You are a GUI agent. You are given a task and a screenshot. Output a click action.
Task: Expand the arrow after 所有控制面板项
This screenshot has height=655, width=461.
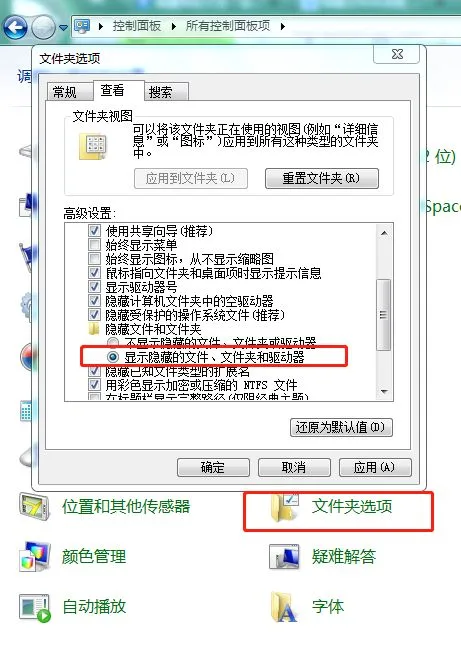[x=283, y=27]
